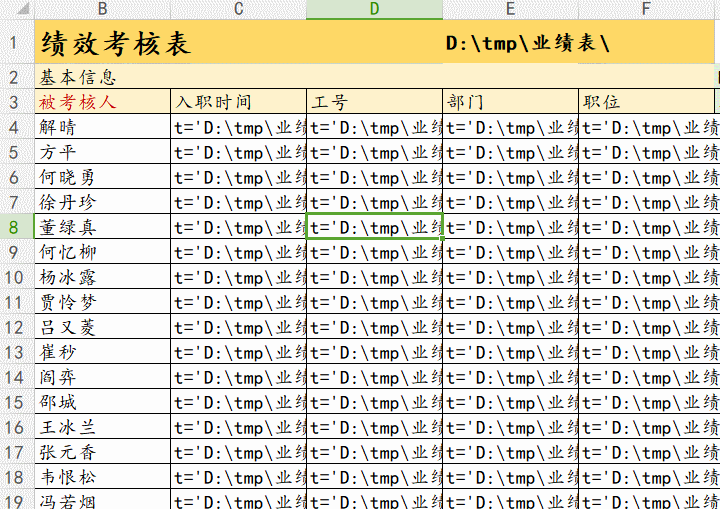Click the 职位 cell for 邵城
The height and width of the screenshot is (509, 720).
click(646, 402)
